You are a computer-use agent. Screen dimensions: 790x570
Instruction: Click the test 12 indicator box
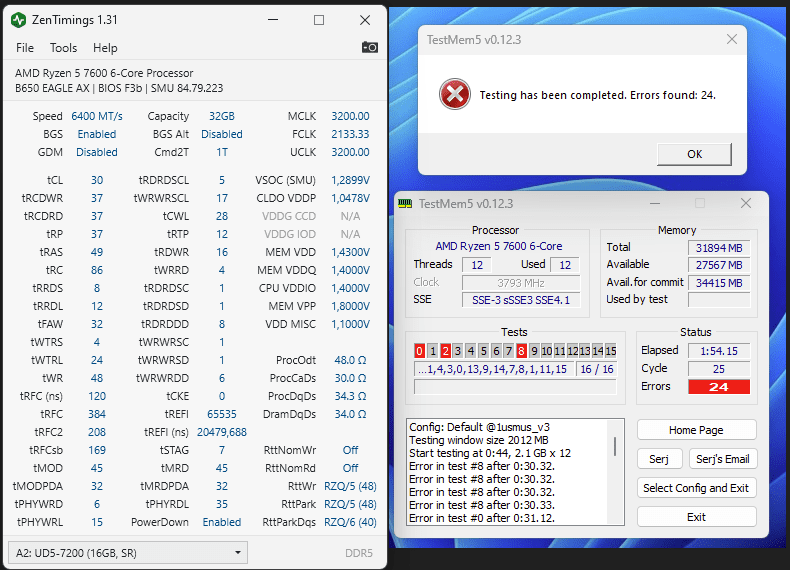click(x=572, y=351)
